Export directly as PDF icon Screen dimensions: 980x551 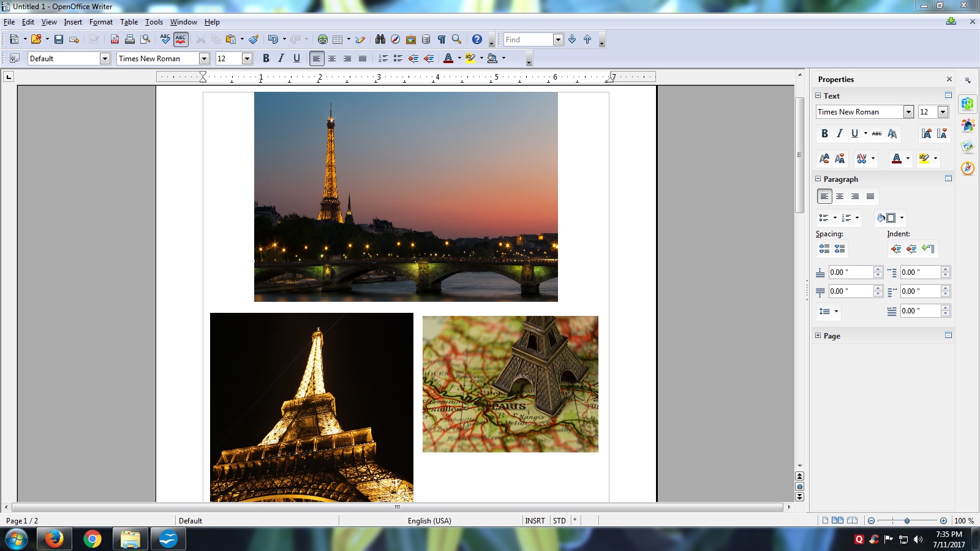tap(115, 39)
